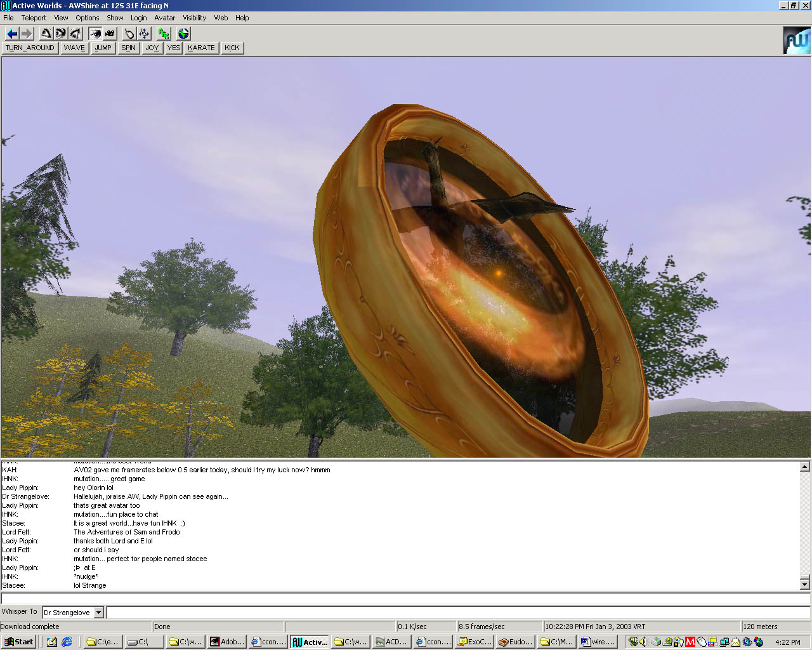Click the globe web page icon
The width and height of the screenshot is (812, 650).
click(x=183, y=34)
